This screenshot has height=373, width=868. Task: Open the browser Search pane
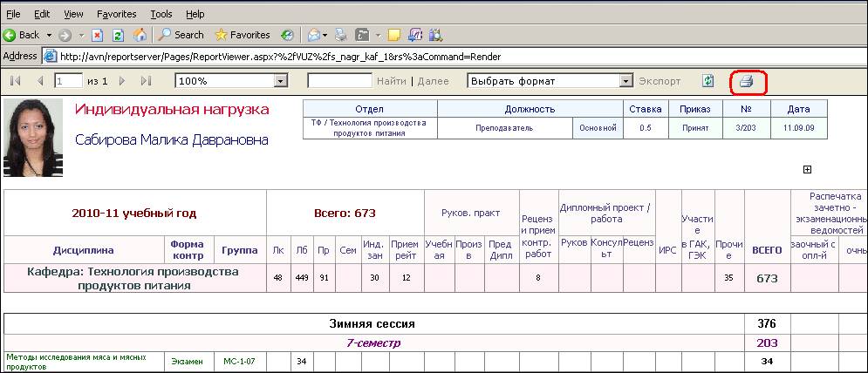point(181,35)
